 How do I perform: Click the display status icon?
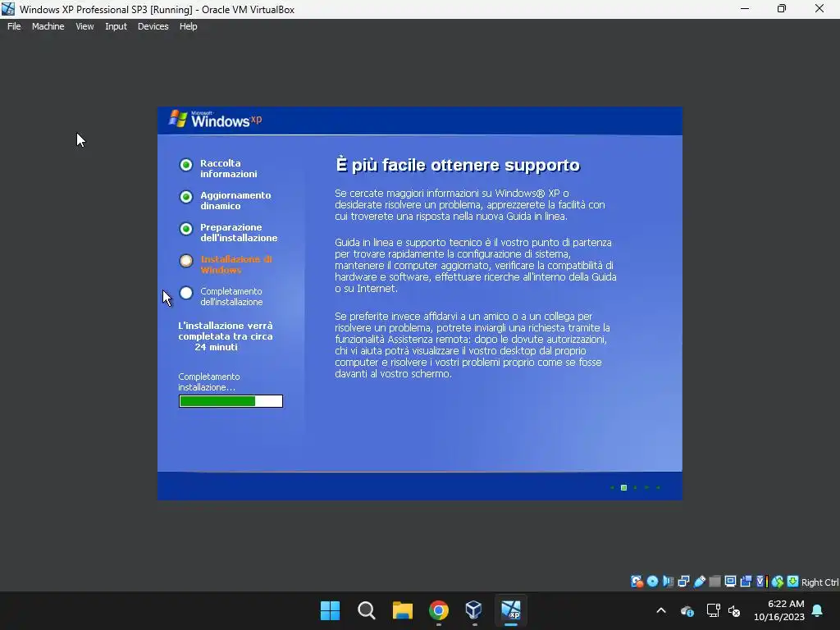coord(730,582)
